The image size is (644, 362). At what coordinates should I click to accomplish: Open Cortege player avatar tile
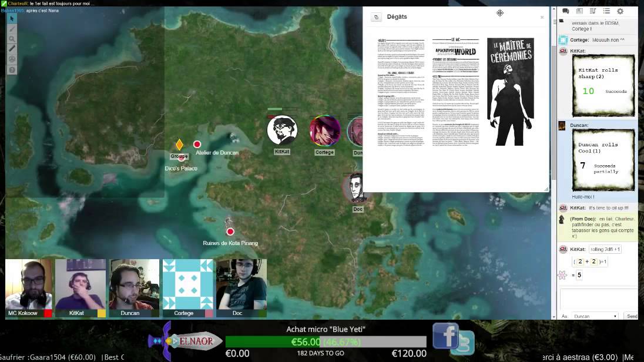(187, 284)
